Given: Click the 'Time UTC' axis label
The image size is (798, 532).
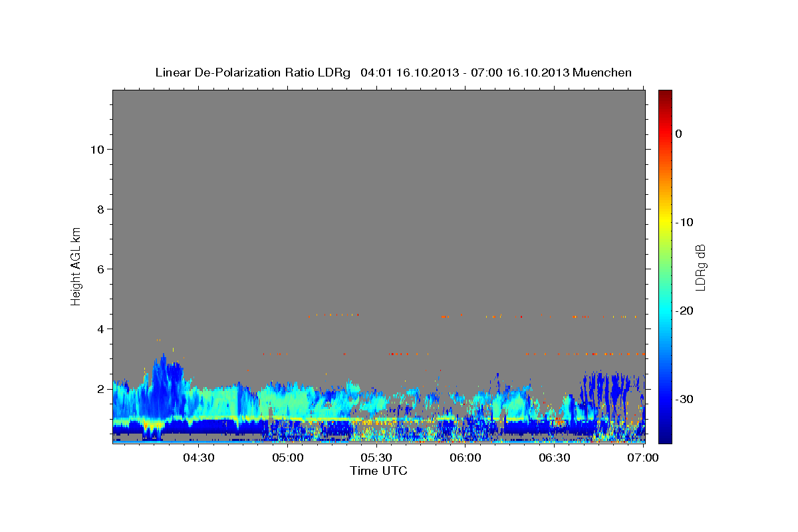Looking at the screenshot, I should 378,471.
